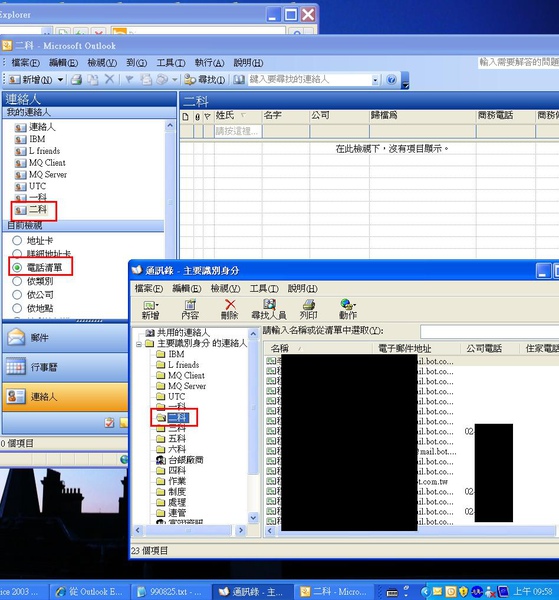The height and width of the screenshot is (600, 559).
Task: Click the New contact button in Outlook toolbar
Action: click(x=31, y=80)
